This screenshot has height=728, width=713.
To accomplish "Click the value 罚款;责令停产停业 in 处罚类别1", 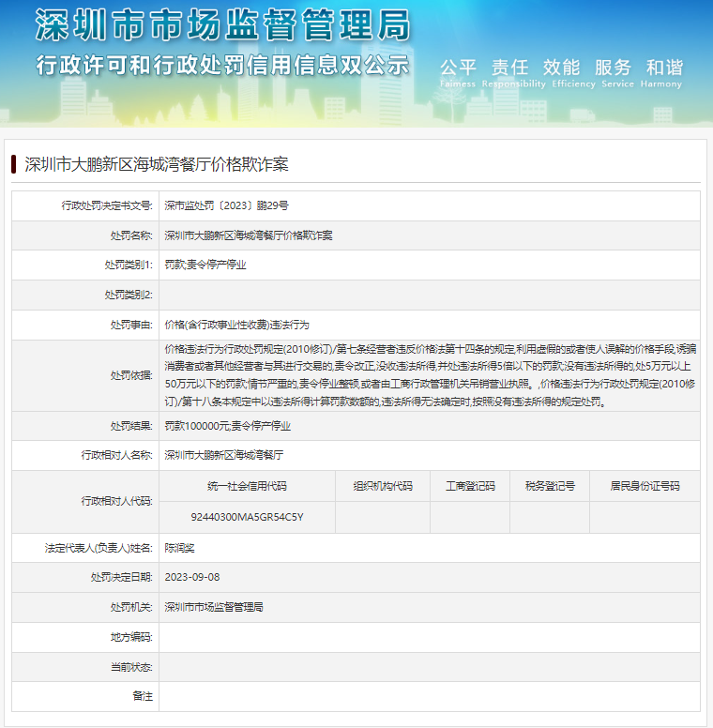I will (x=205, y=265).
